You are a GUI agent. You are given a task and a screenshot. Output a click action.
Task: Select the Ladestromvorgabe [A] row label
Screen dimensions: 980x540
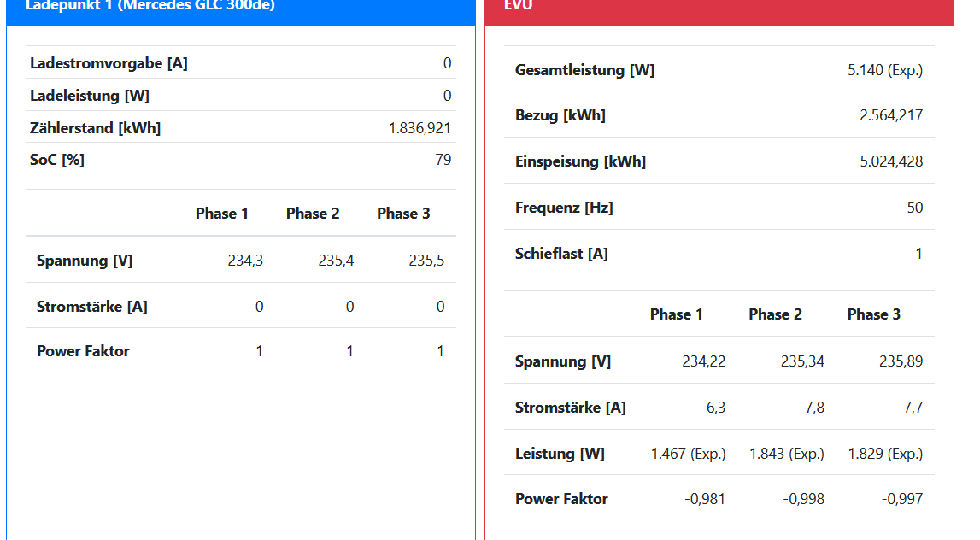[x=109, y=63]
